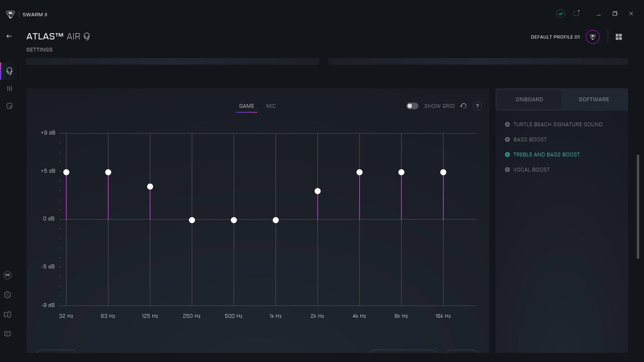Image resolution: width=644 pixels, height=362 pixels.
Task: Click the 125 Hz slider handle
Action: pyautogui.click(x=150, y=187)
